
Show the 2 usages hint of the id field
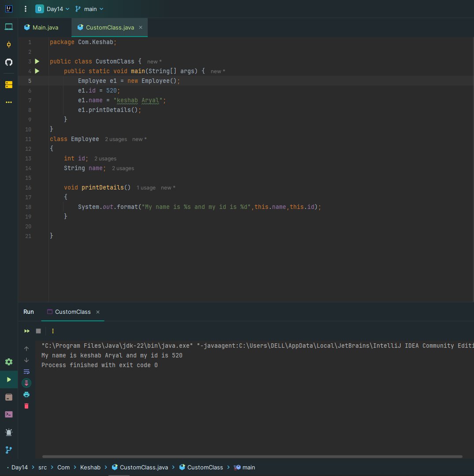pyautogui.click(x=105, y=159)
